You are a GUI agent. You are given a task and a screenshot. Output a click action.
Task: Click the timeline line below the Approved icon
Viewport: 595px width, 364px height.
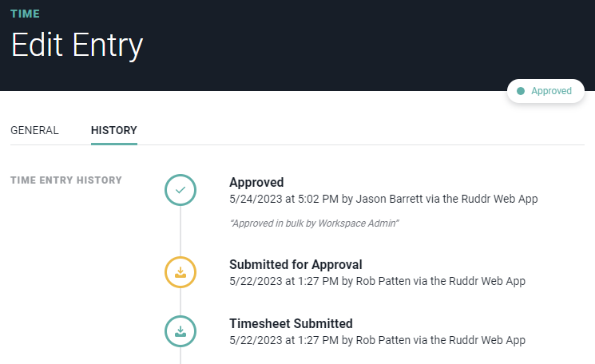[x=180, y=231]
